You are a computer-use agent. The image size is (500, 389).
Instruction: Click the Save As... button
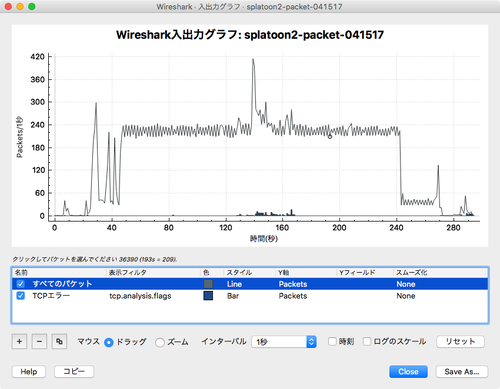click(462, 372)
